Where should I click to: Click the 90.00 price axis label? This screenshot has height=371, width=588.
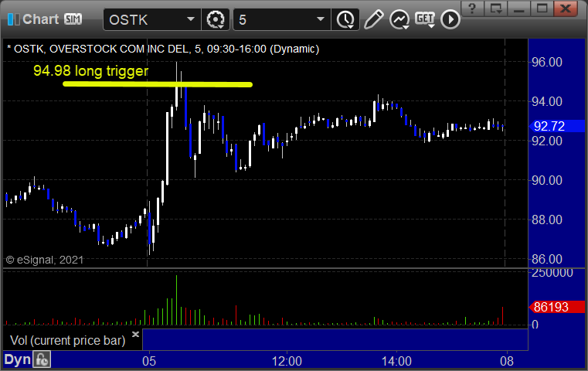point(547,180)
